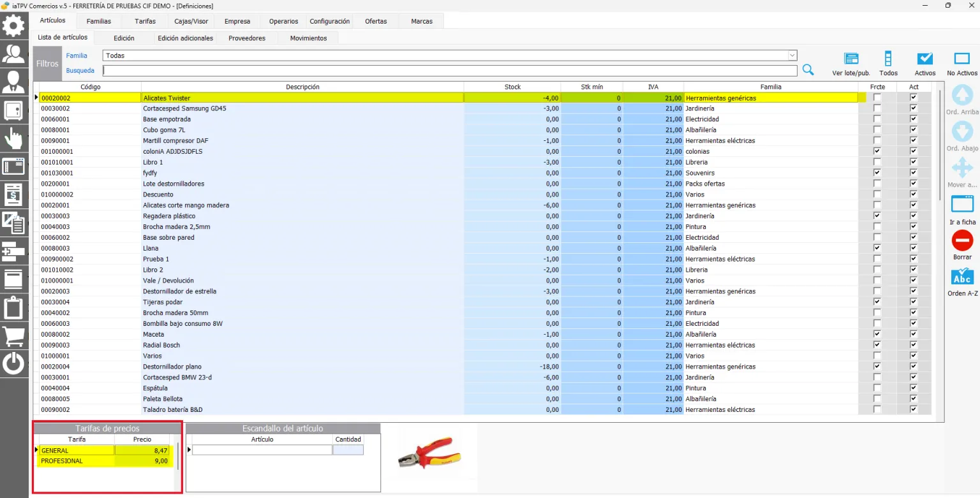Click the red Borrar delete icon
980x498 pixels.
point(962,240)
